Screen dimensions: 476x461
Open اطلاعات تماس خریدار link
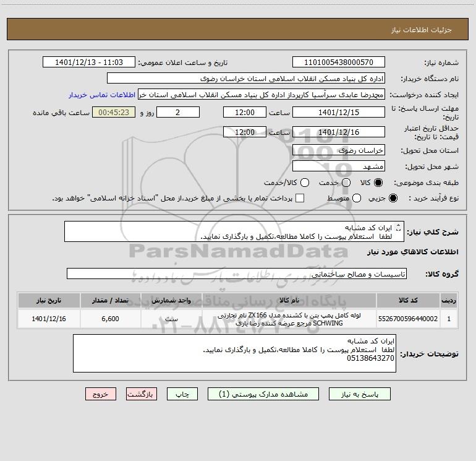click(102, 95)
